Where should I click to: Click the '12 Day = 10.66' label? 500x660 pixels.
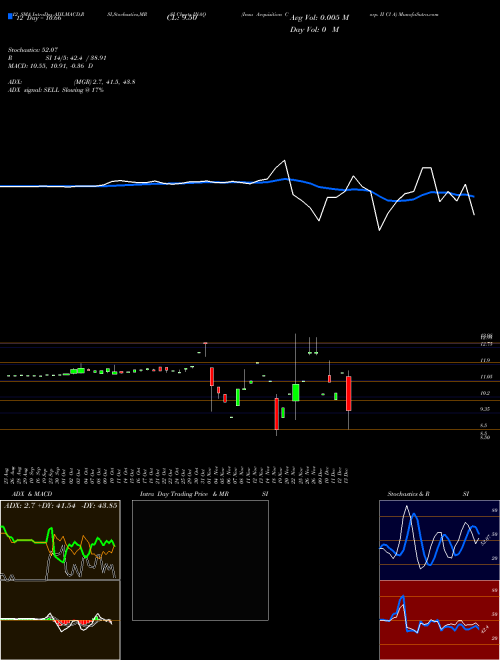[39, 18]
